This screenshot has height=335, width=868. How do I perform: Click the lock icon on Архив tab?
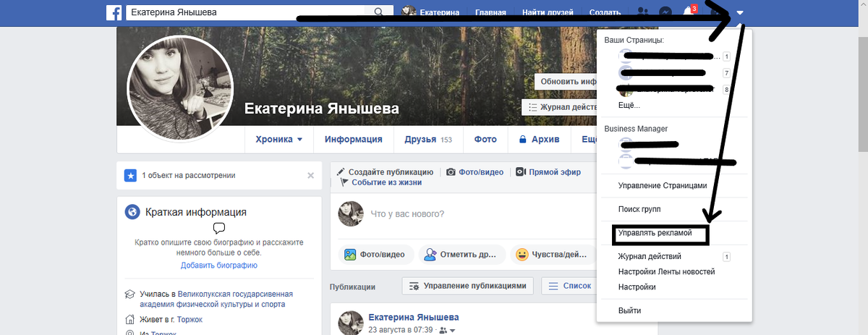(x=522, y=139)
